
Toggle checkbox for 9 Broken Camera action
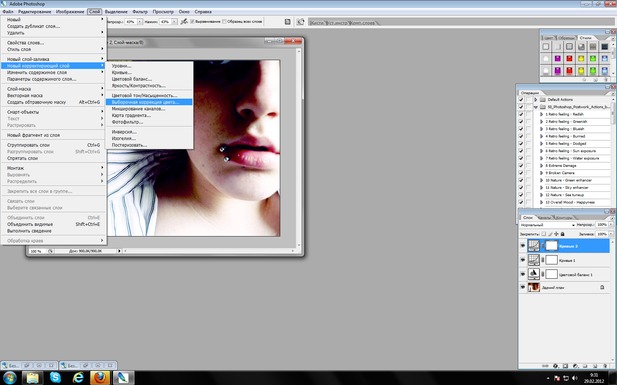[521, 173]
